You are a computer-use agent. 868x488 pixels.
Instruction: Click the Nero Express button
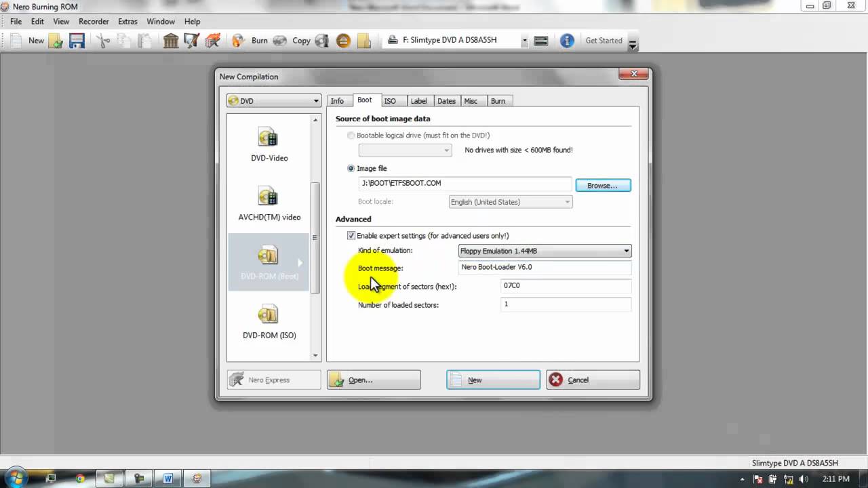[274, 380]
